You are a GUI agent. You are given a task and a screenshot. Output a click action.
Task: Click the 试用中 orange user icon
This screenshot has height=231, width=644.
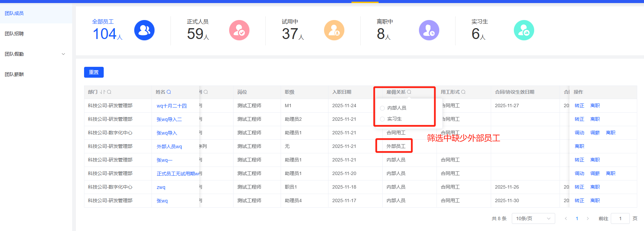click(334, 30)
